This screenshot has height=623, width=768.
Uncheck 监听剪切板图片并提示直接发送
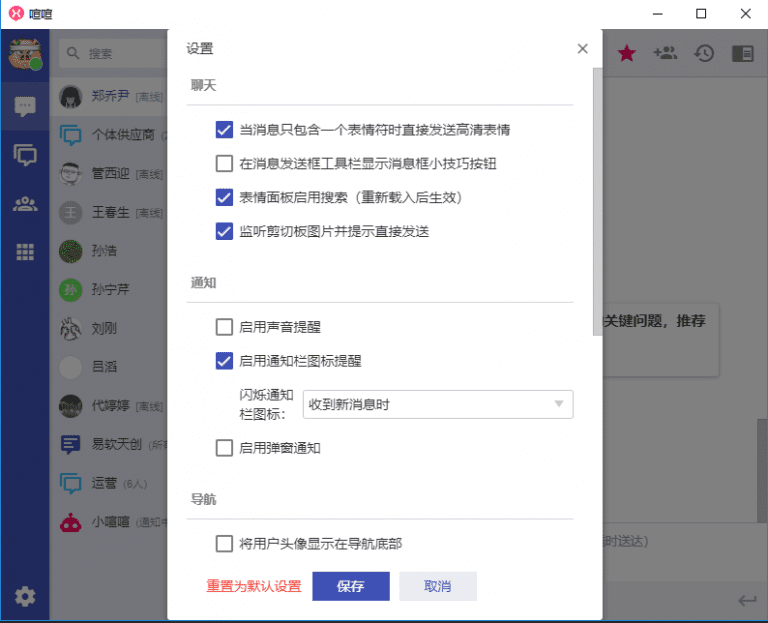tap(224, 231)
